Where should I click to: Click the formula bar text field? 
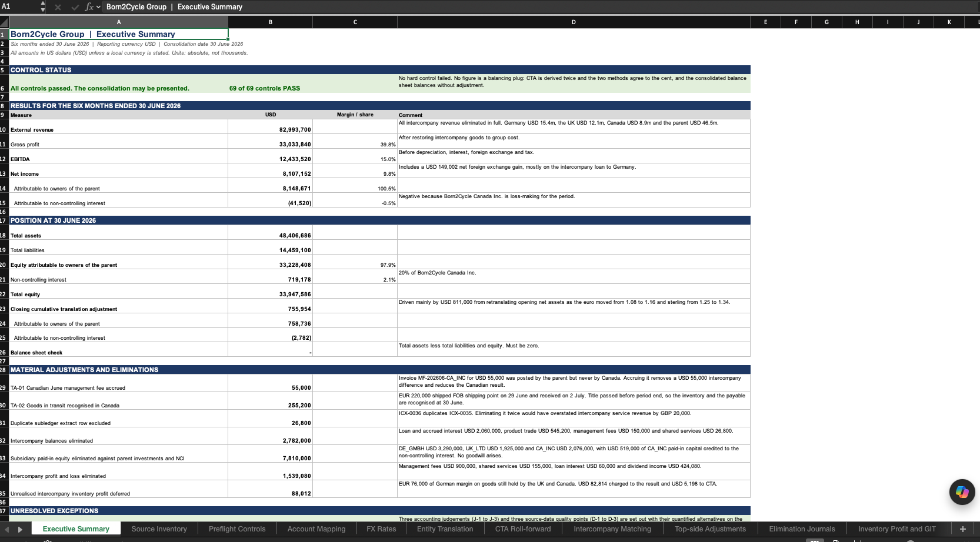point(541,7)
